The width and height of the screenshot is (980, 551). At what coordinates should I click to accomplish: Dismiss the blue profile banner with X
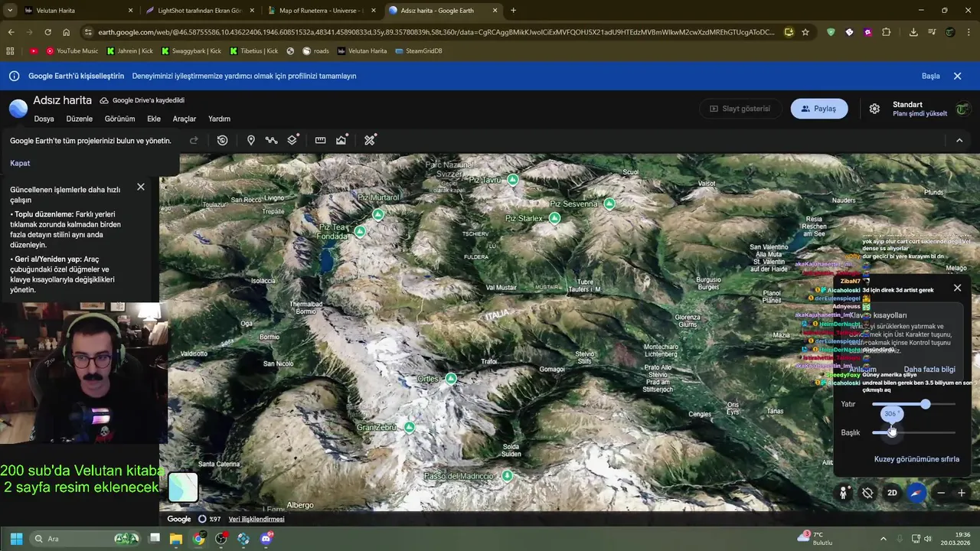pos(957,77)
